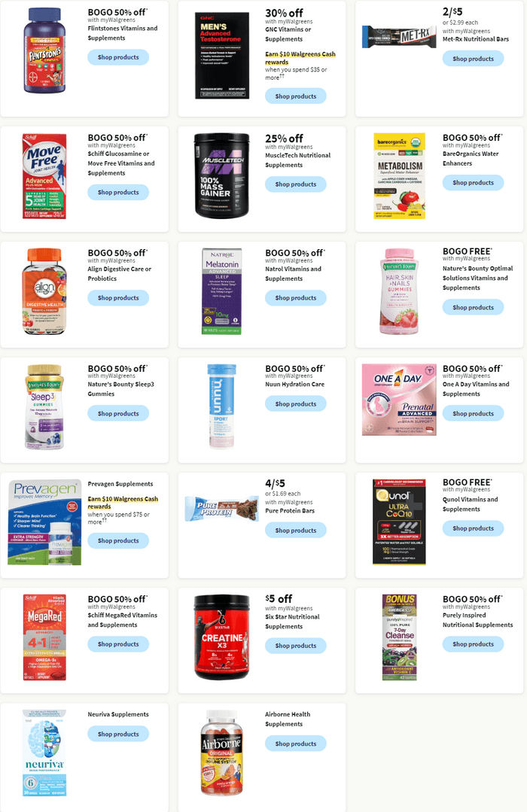Shop products for Natrol Vitamins
The height and width of the screenshot is (812, 527).
click(295, 298)
